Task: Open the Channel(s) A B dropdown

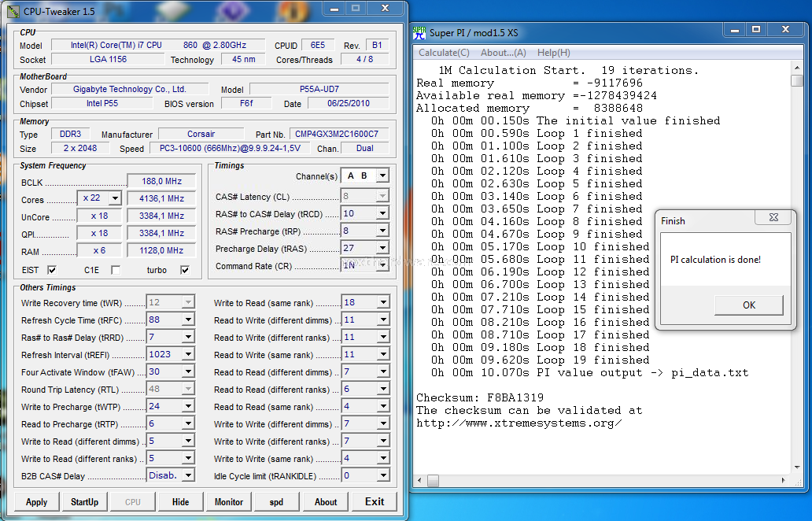Action: point(382,176)
